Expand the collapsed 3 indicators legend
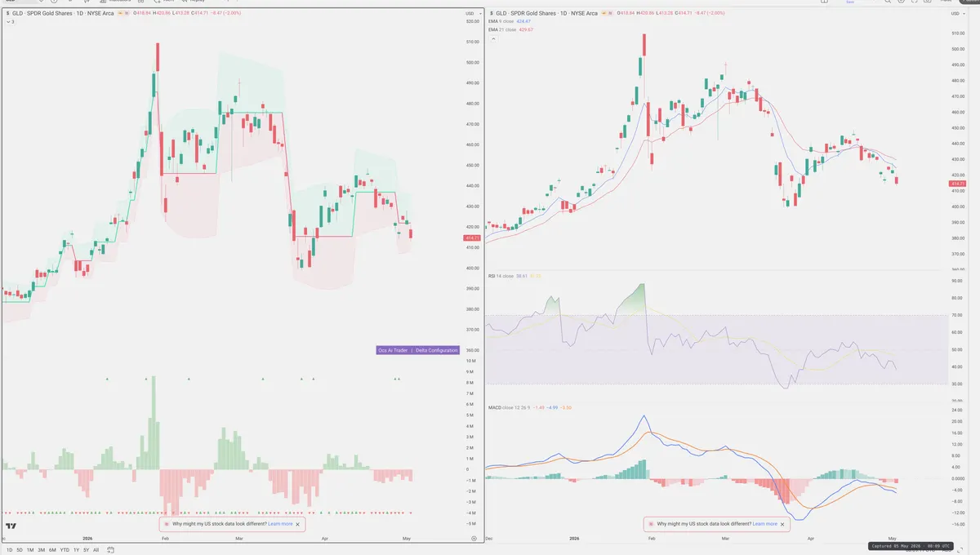 pos(10,22)
